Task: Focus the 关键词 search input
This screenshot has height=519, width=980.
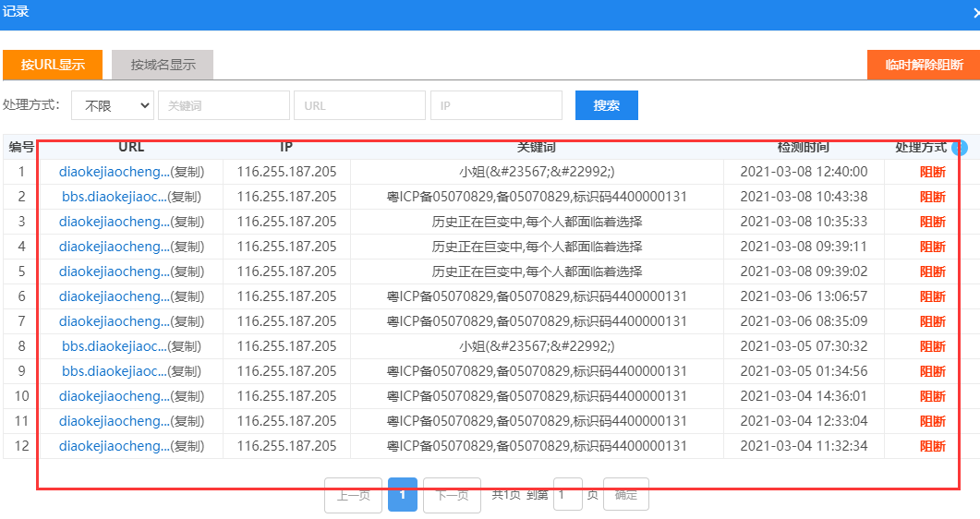Action: [x=224, y=105]
